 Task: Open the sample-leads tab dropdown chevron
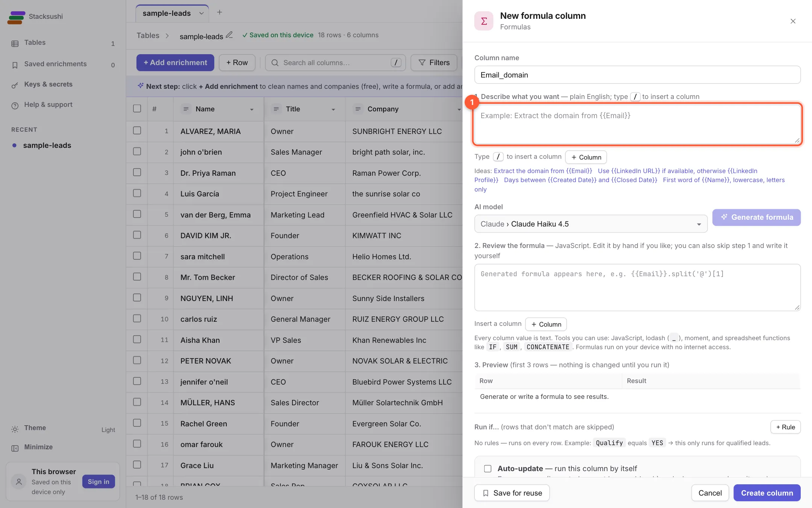[201, 14]
